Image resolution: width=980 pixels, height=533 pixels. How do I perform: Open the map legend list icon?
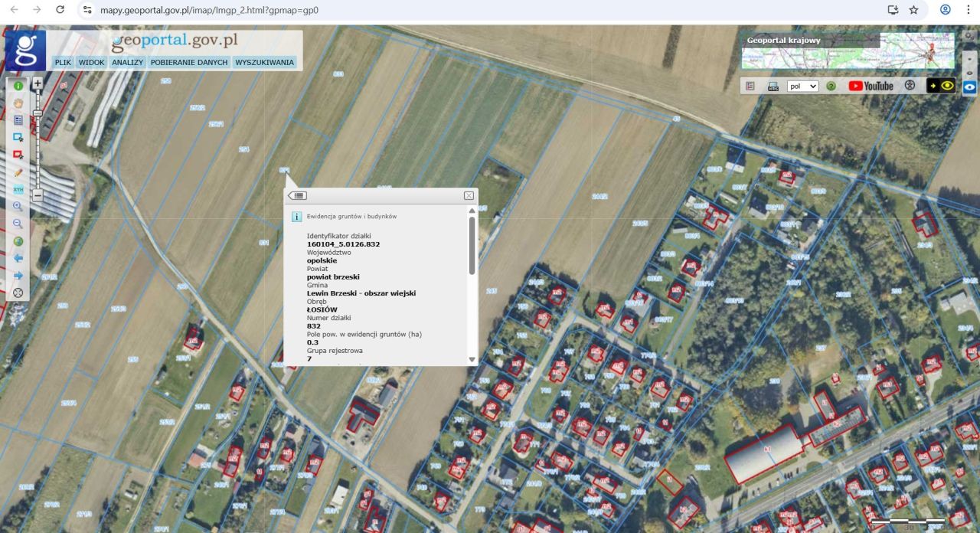tap(750, 87)
